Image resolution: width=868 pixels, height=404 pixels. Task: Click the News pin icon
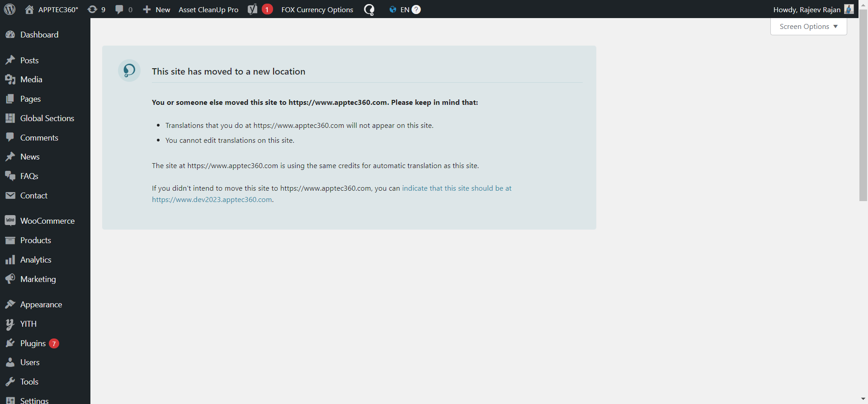point(10,157)
